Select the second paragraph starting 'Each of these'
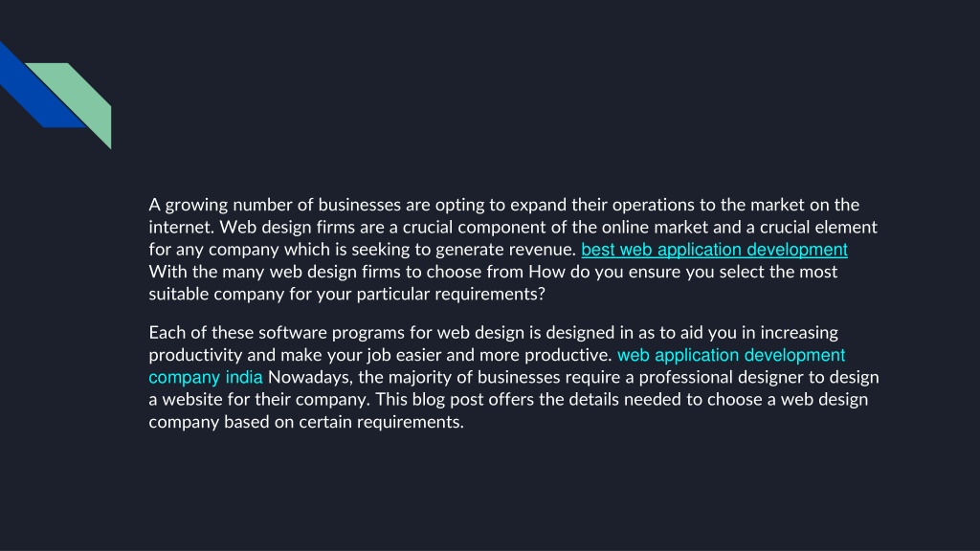The height and width of the screenshot is (551, 980). coord(514,377)
